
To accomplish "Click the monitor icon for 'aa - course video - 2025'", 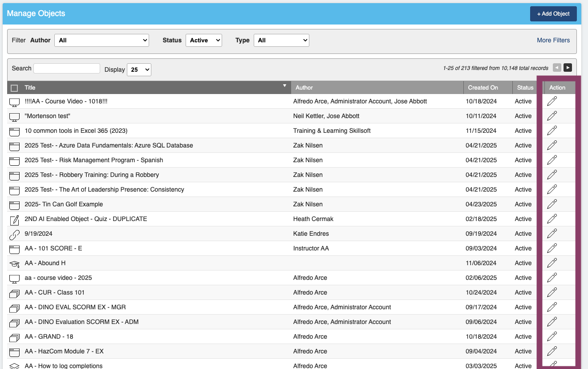I will tap(15, 279).
